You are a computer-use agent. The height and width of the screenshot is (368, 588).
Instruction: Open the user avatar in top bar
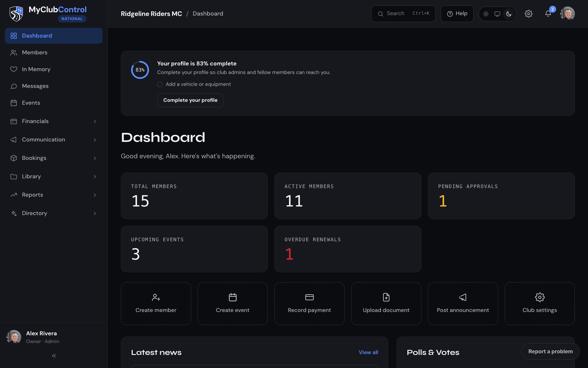click(567, 14)
